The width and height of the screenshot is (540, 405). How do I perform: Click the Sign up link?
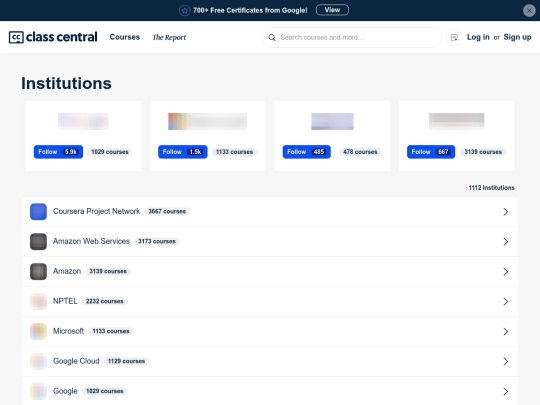click(x=517, y=37)
